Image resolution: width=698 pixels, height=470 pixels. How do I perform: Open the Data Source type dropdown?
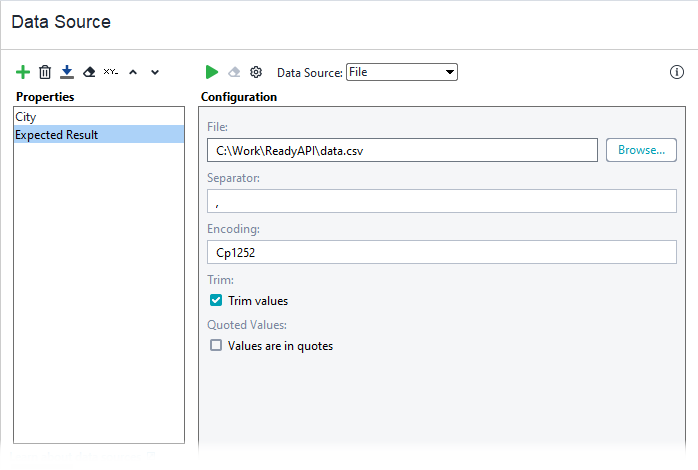tap(402, 72)
